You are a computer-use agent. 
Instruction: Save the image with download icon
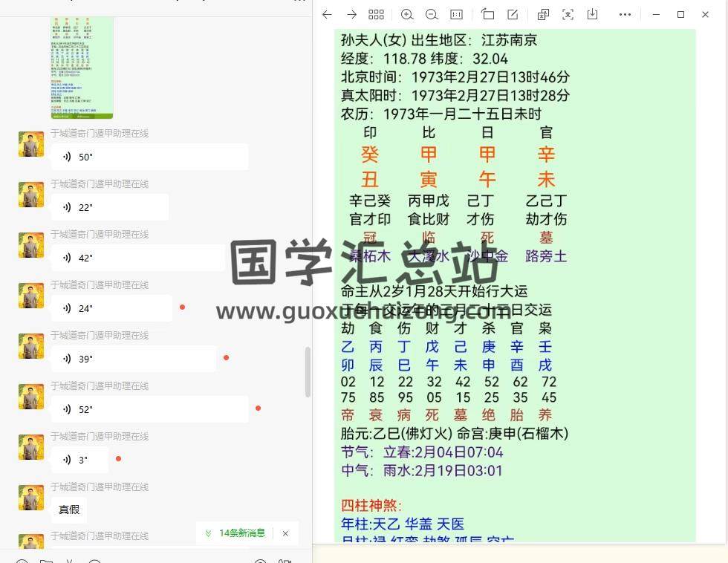point(592,15)
